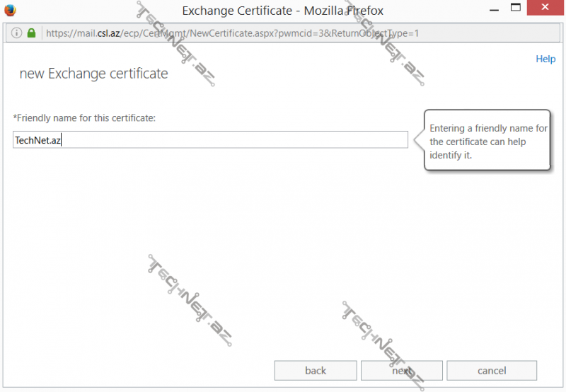Click the 'new Exchange certificate' heading

click(93, 74)
